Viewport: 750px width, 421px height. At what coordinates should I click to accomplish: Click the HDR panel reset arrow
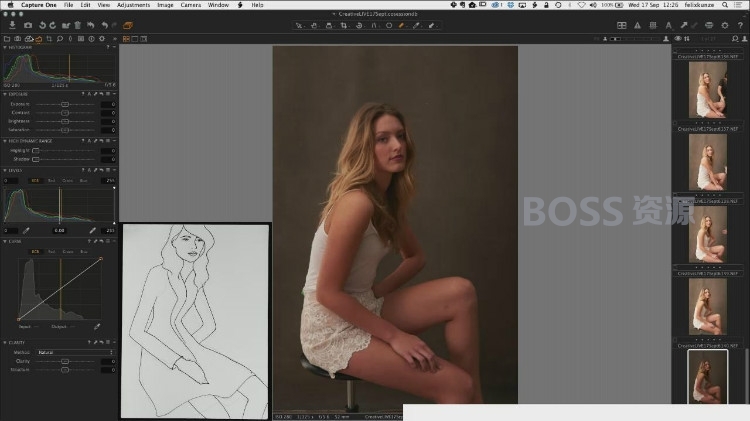(101, 141)
